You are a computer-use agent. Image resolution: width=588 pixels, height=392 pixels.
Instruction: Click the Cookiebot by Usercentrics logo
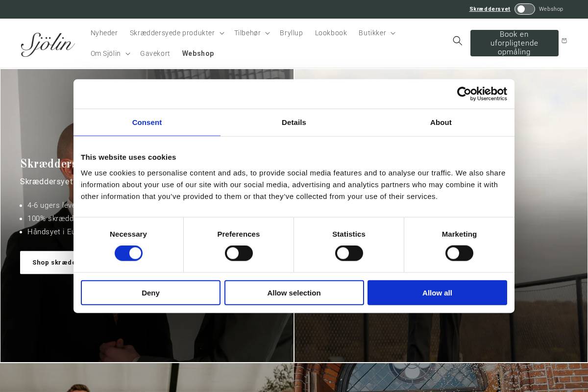482,94
